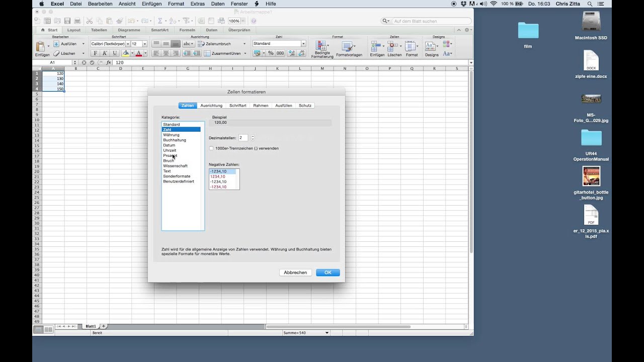Add a new sheet with plus button
The image size is (644, 362).
(x=104, y=326)
